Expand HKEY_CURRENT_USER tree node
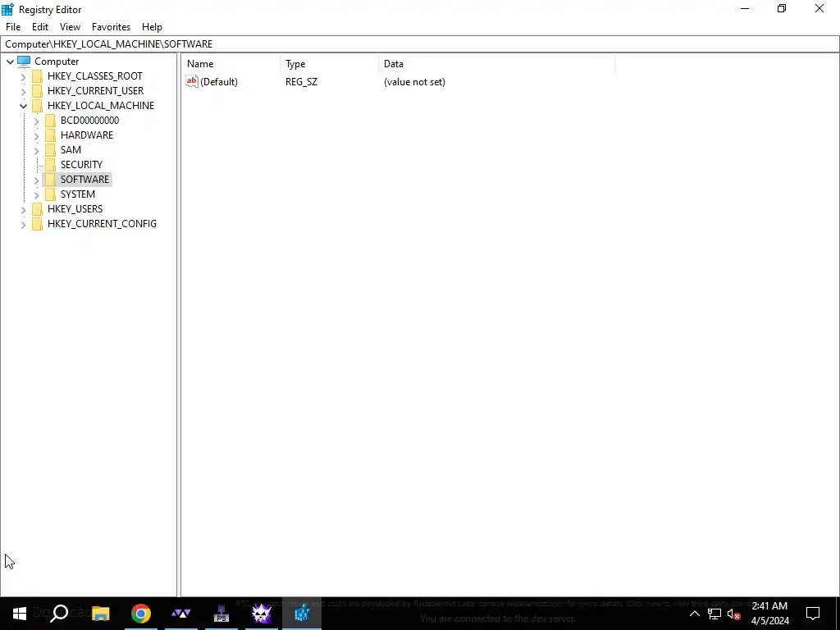 click(x=23, y=92)
